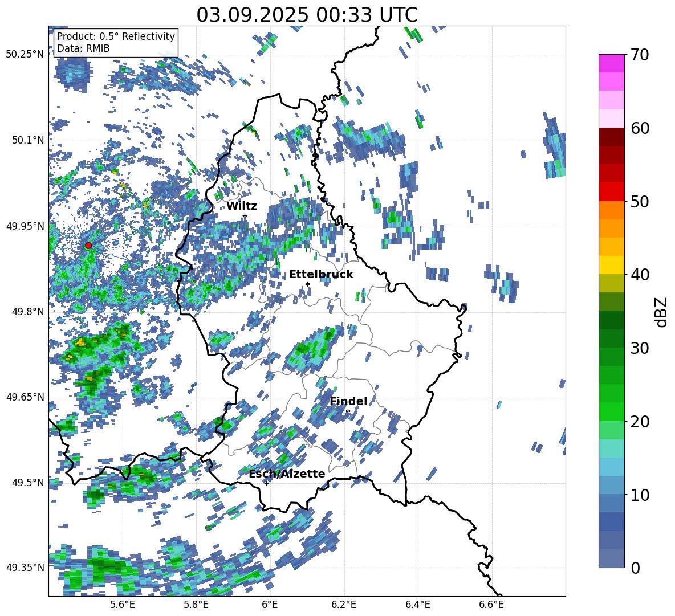675x616 pixels.
Task: Click the 49.8°N latitude label
Action: click(x=27, y=311)
